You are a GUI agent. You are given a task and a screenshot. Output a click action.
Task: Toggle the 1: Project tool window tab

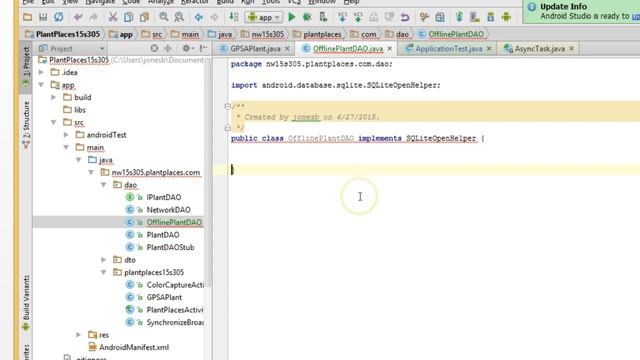(x=26, y=66)
